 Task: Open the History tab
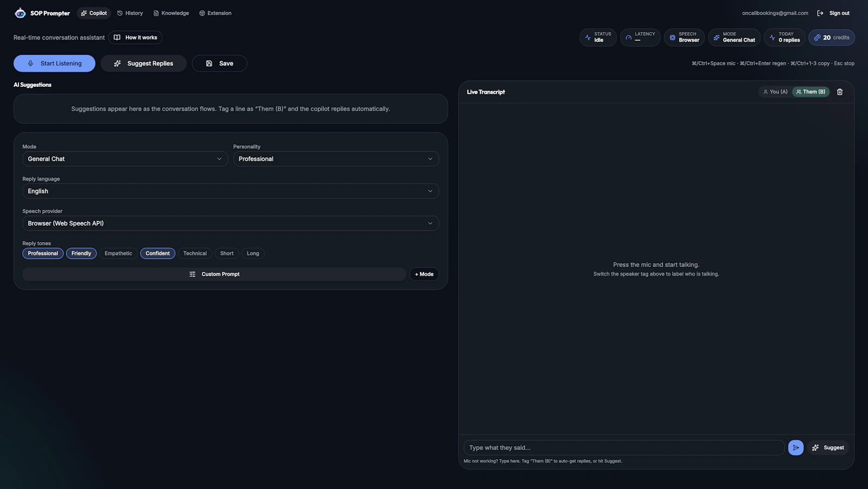pos(130,13)
